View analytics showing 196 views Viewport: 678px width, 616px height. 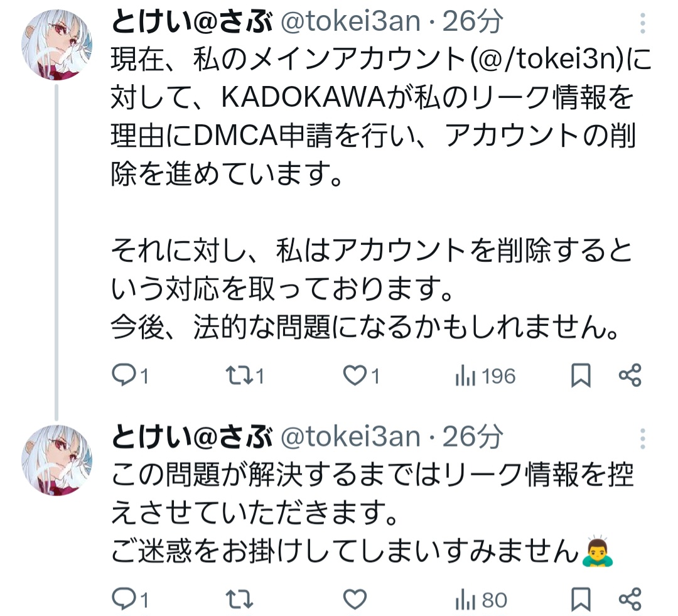pos(484,376)
